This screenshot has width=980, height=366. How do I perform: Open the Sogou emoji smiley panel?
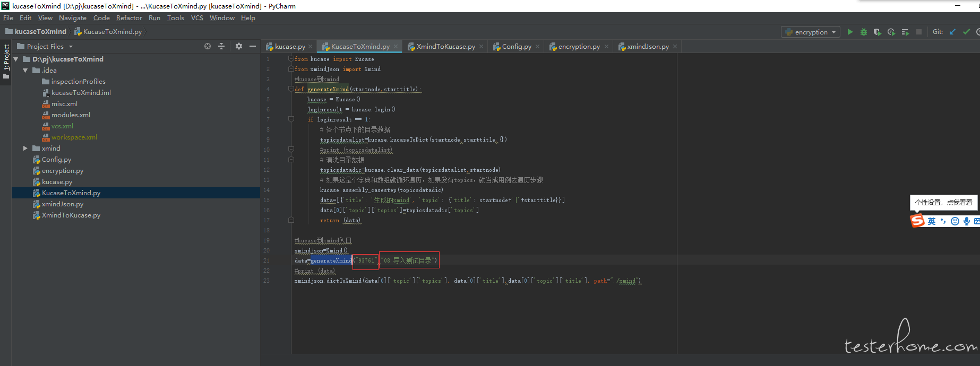(955, 221)
